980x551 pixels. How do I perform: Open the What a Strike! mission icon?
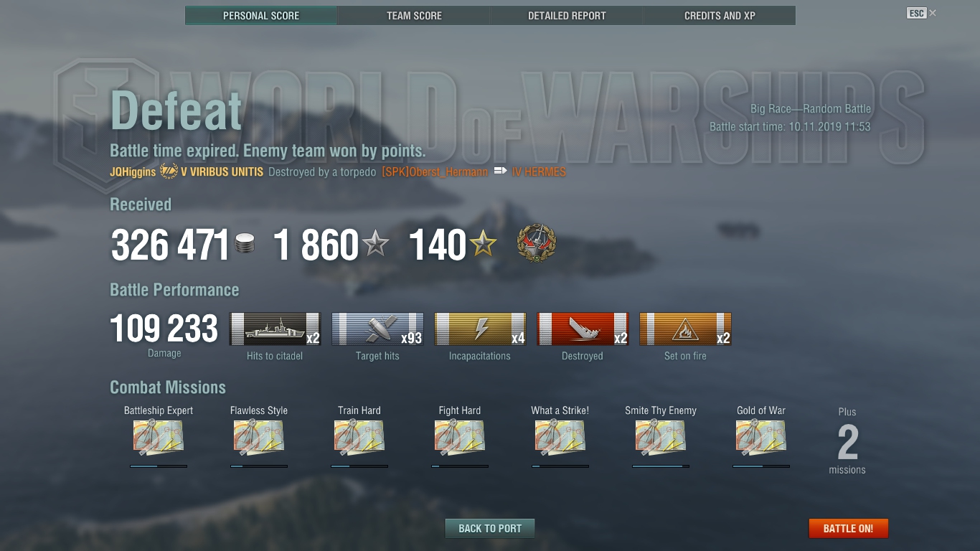point(560,438)
